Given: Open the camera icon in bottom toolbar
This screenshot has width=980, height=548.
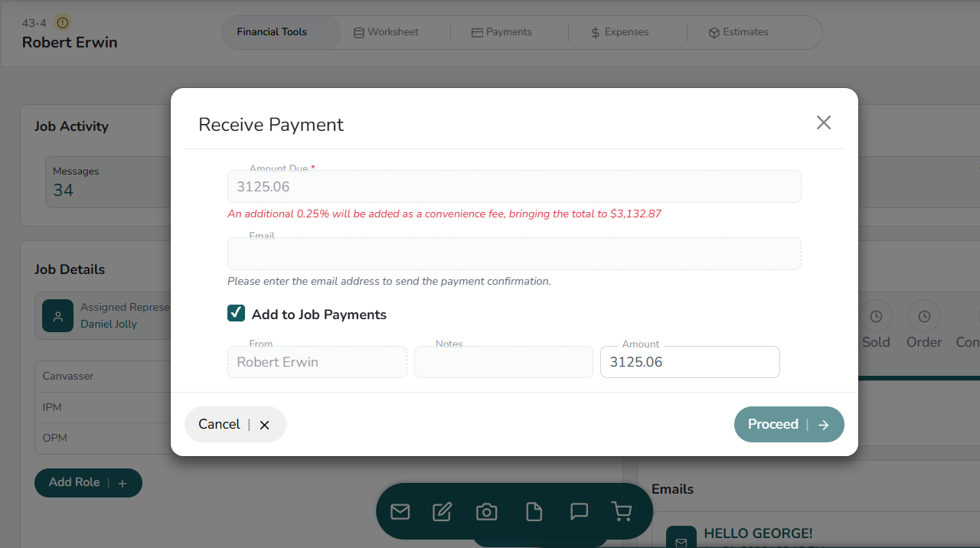Looking at the screenshot, I should (x=487, y=511).
